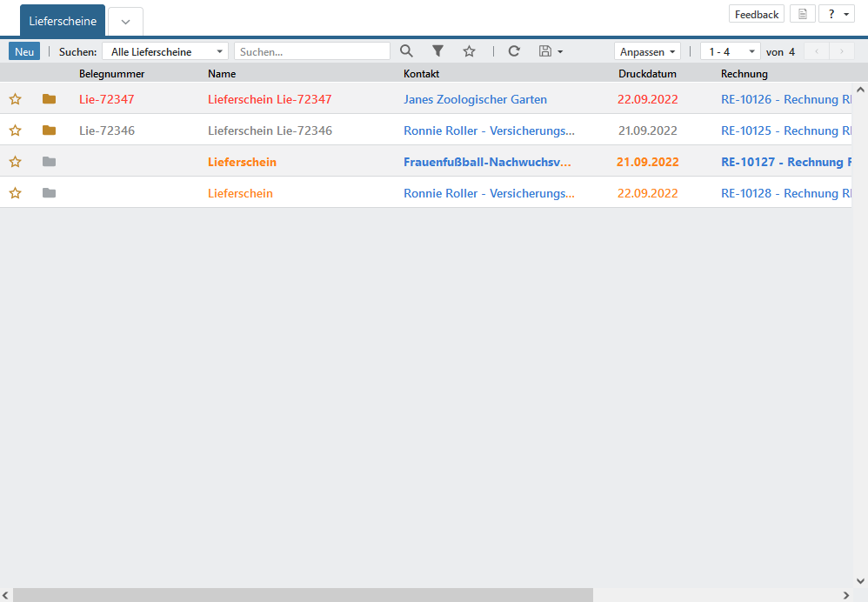Open folder icon for Lie-72346 row
The width and height of the screenshot is (868, 602).
click(49, 130)
